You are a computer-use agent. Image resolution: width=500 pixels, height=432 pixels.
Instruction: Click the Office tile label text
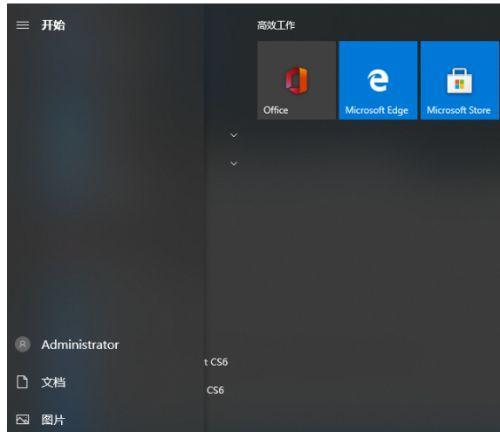coord(276,110)
